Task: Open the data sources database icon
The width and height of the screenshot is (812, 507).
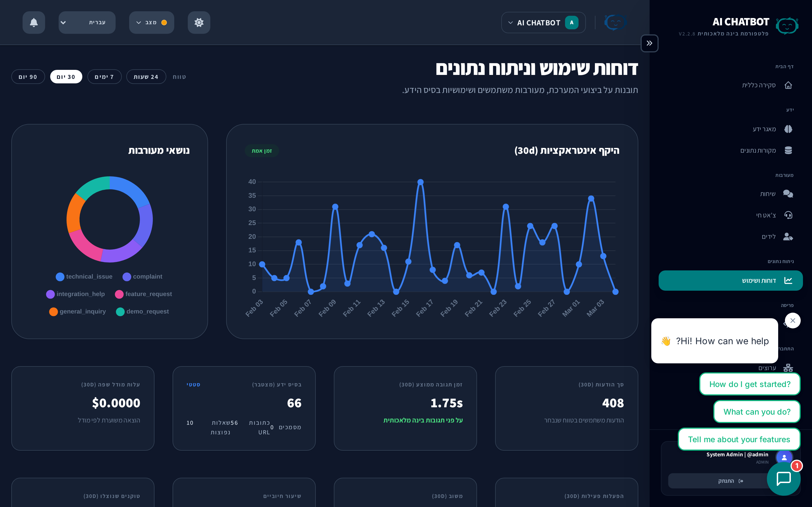Action: point(788,150)
